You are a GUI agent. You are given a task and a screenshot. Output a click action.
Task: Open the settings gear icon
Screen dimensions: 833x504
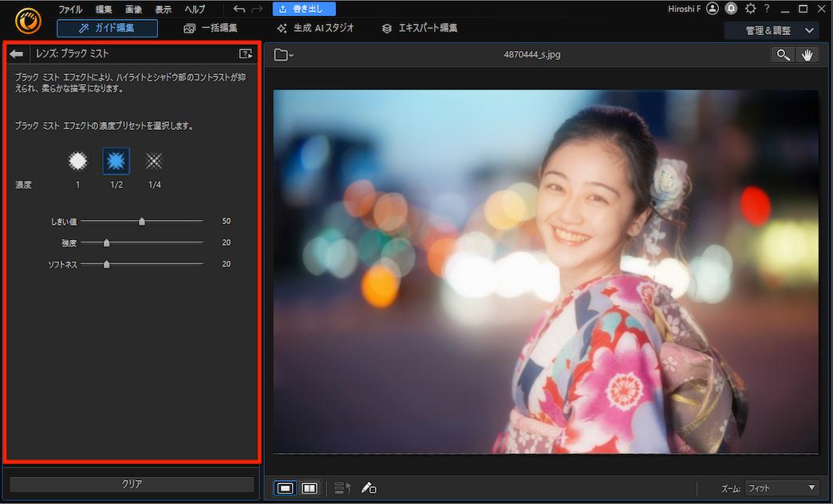tap(750, 9)
